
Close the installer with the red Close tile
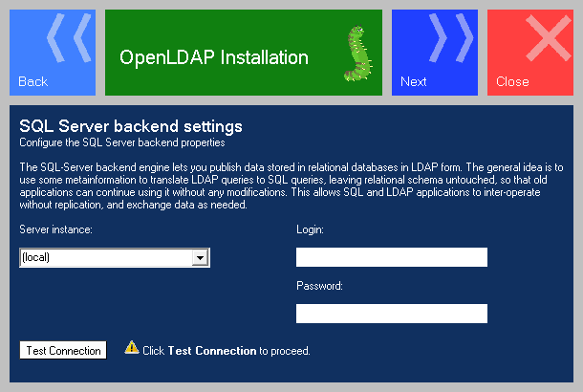[530, 53]
